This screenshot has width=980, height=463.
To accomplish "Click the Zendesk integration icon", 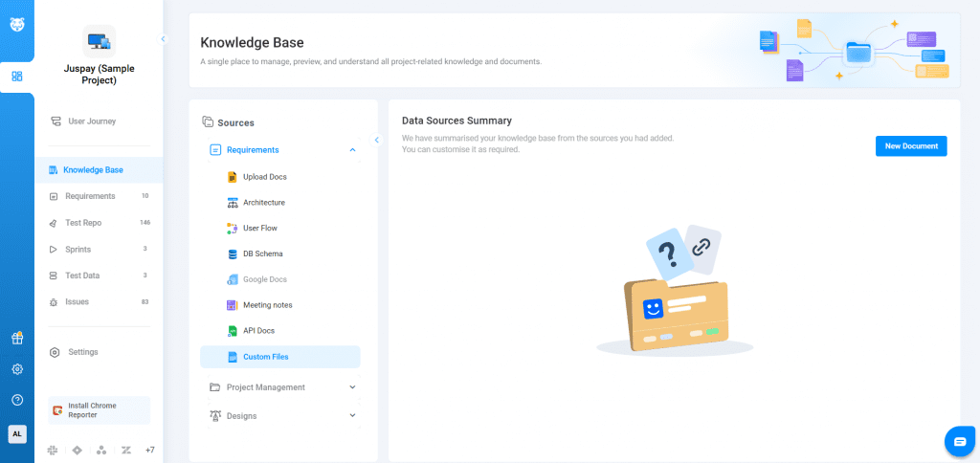I will click(x=125, y=450).
